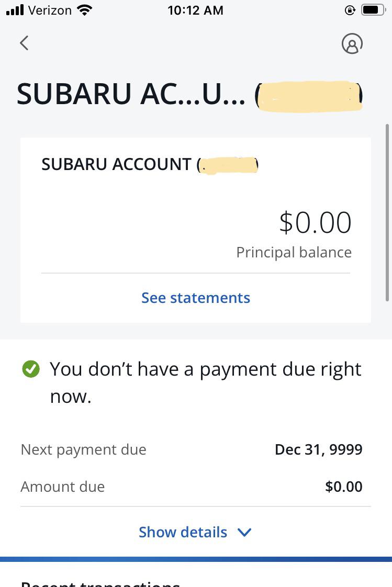The height and width of the screenshot is (587, 392).
Task: Tap the cellular signal bars icon
Action: pos(16,10)
